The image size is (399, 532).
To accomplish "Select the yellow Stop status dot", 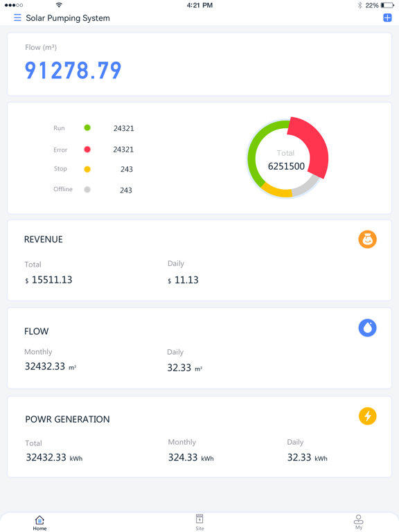I will click(87, 169).
